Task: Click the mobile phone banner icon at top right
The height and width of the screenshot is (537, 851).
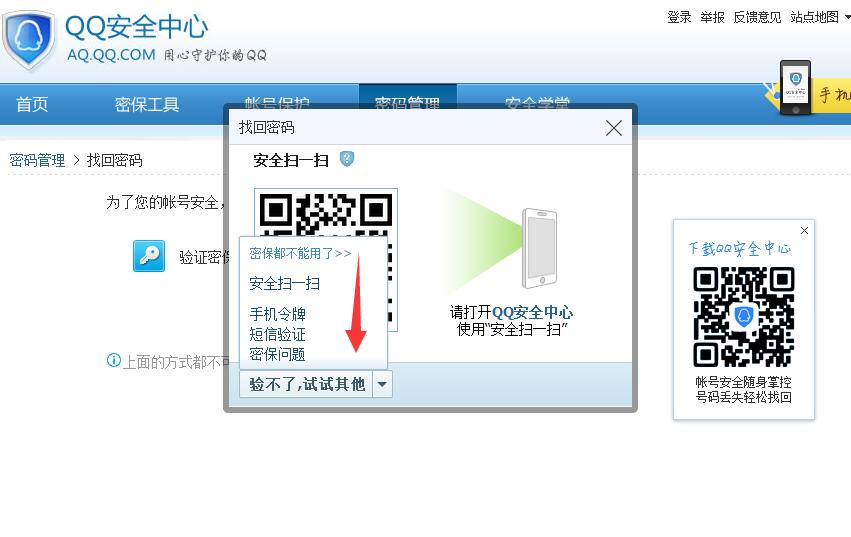Action: [796, 87]
